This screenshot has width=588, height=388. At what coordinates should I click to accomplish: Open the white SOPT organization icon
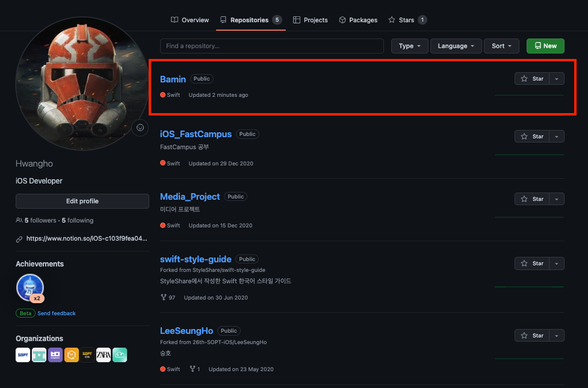pos(23,355)
